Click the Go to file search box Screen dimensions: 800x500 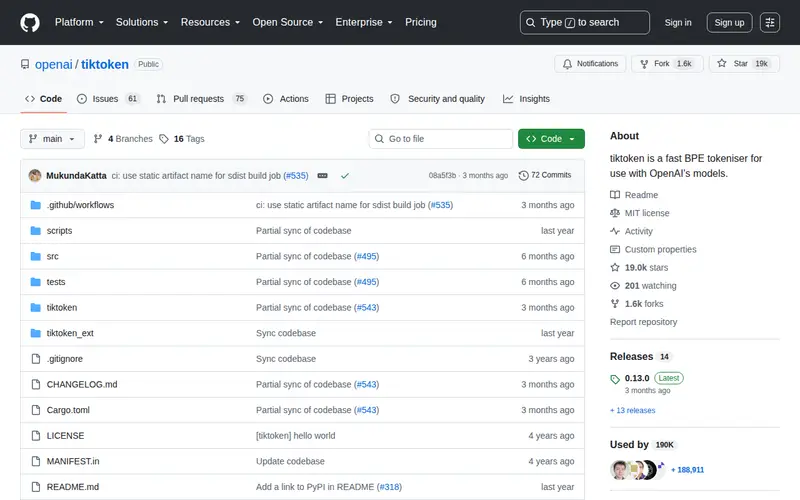coord(441,139)
